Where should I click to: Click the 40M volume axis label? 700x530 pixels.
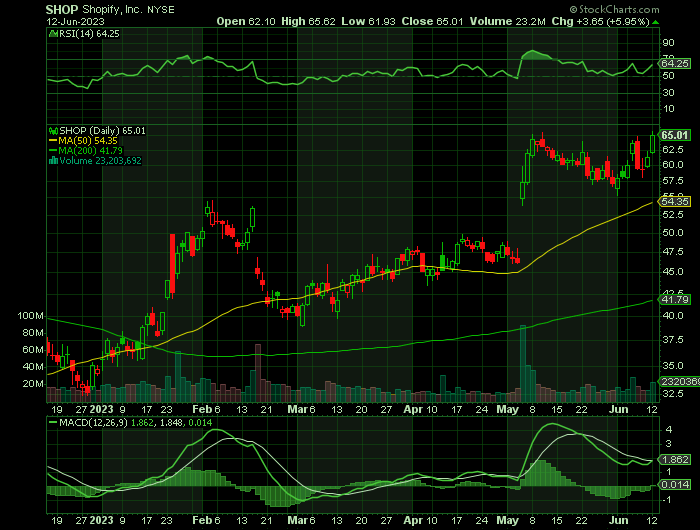(x=33, y=367)
